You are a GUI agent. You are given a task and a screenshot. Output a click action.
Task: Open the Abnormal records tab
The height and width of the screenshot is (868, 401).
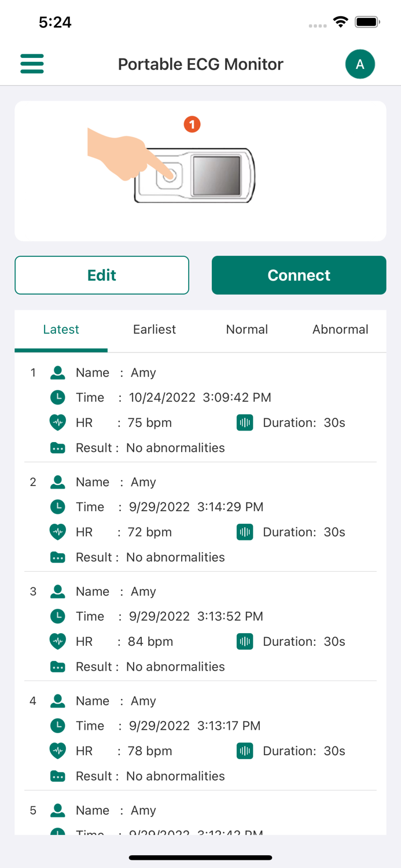(x=340, y=329)
